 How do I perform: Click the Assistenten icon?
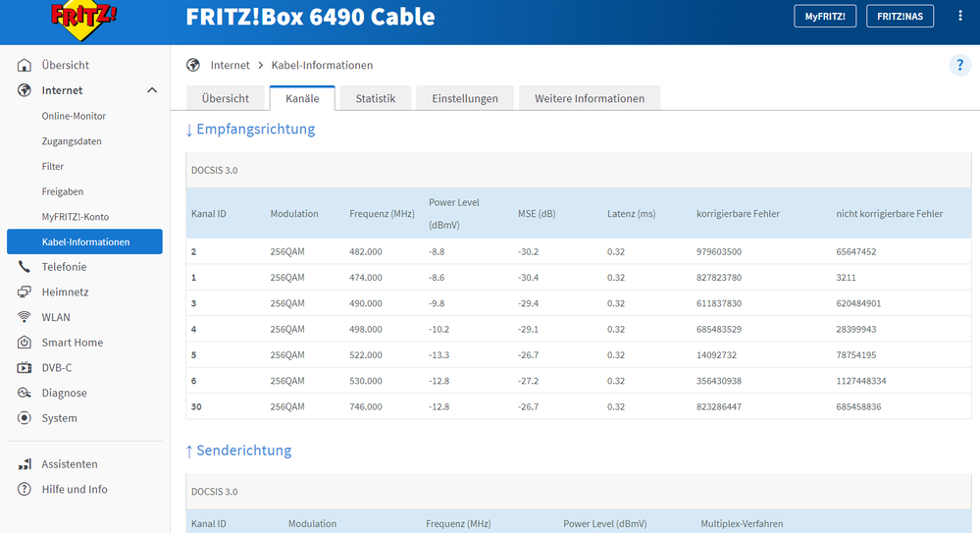tap(25, 464)
